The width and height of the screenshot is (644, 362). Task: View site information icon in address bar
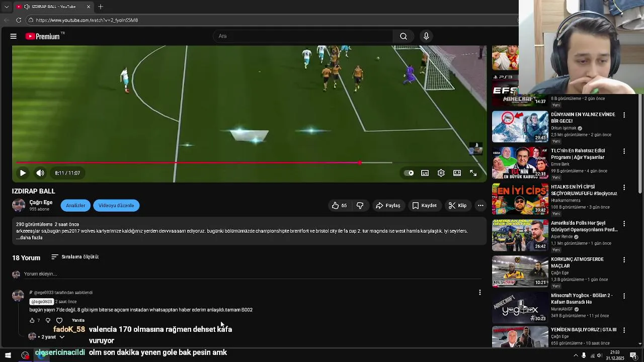pyautogui.click(x=31, y=20)
